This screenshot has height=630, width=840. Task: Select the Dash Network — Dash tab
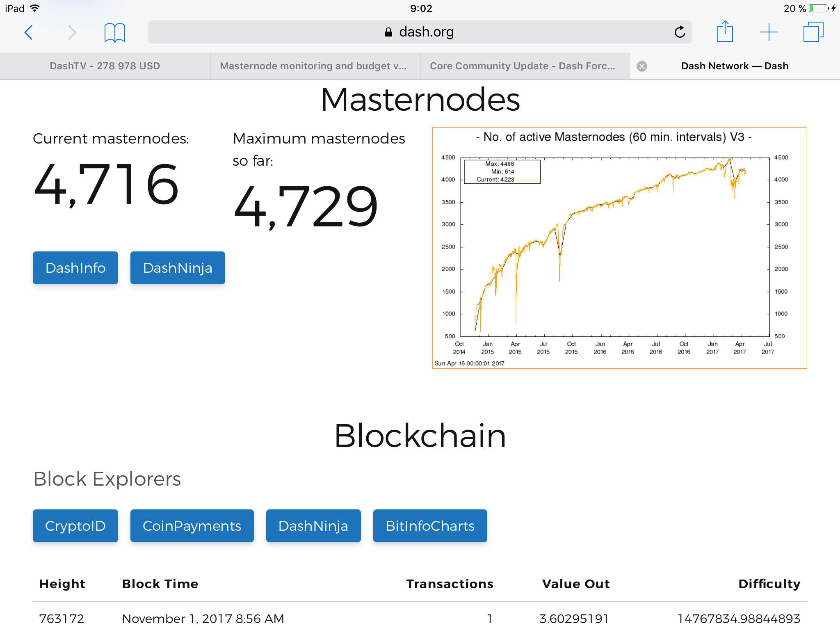(735, 66)
